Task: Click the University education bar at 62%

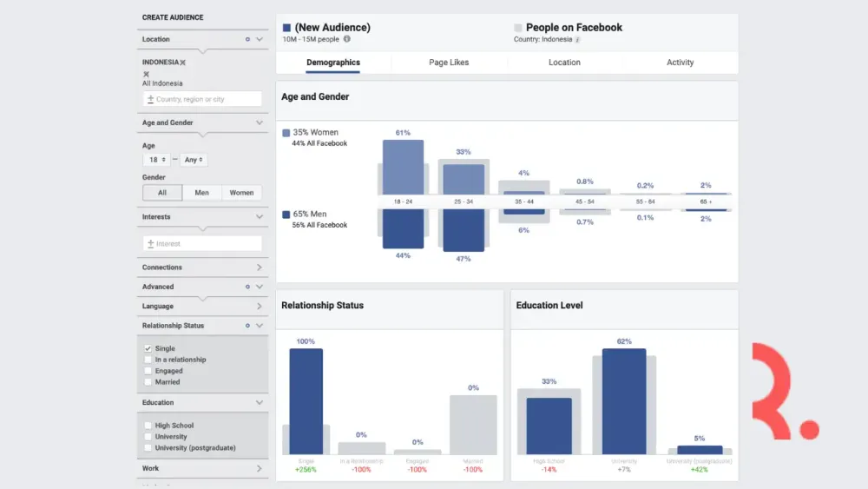Action: (x=624, y=401)
